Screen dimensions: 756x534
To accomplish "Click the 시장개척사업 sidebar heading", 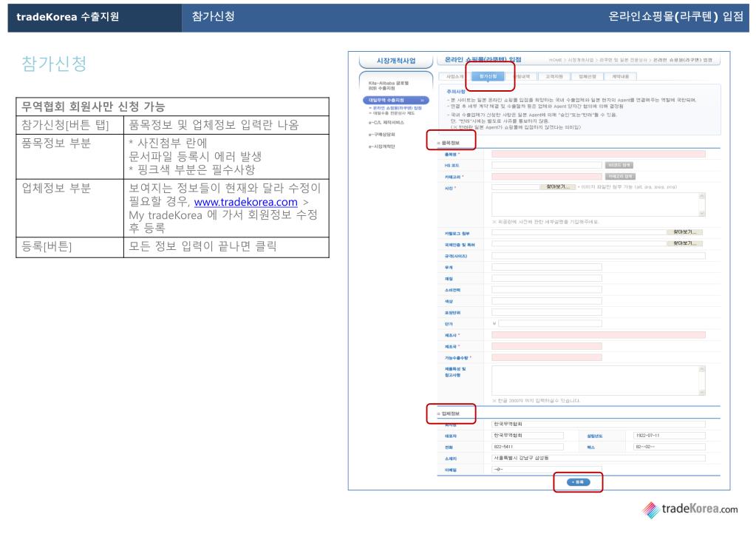I will point(396,61).
